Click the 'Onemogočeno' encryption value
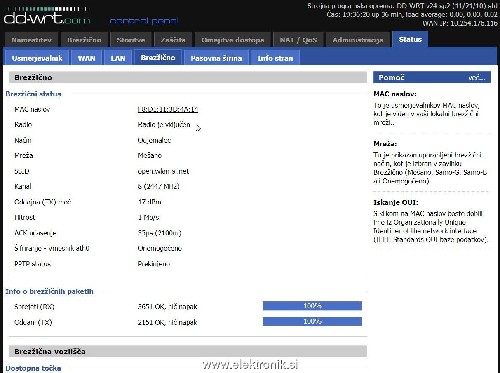The image size is (500, 373). (x=160, y=248)
